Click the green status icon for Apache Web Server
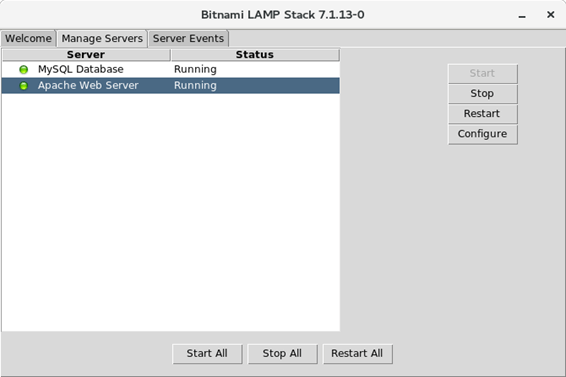 (23, 86)
